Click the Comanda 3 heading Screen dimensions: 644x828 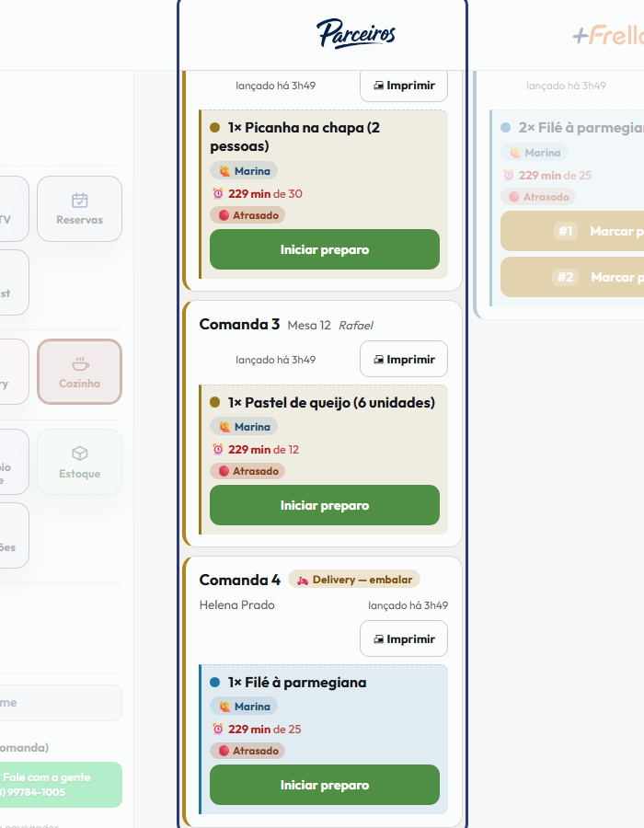(x=239, y=324)
